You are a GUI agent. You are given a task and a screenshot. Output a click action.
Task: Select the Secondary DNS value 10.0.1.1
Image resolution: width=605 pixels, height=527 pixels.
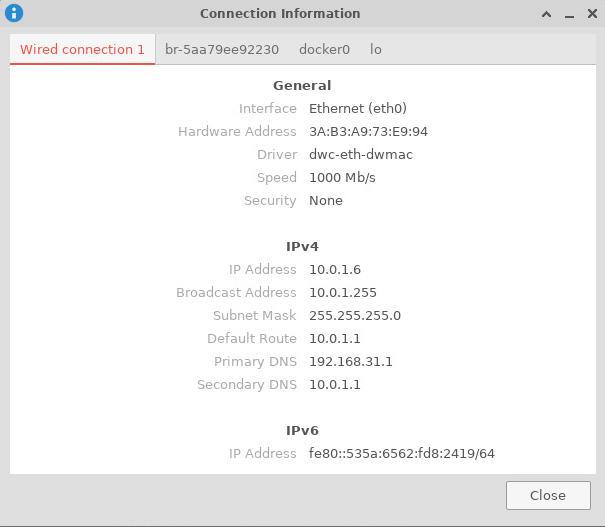click(335, 385)
